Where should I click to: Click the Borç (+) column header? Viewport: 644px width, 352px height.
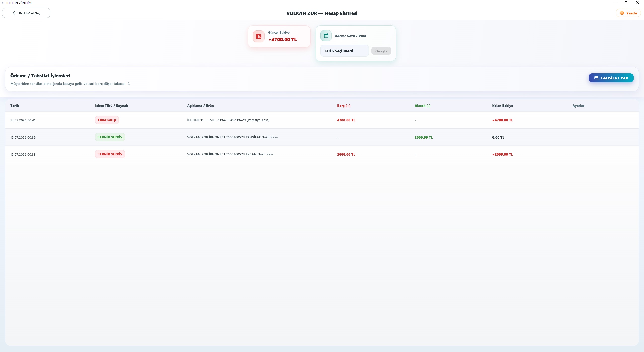point(344,106)
